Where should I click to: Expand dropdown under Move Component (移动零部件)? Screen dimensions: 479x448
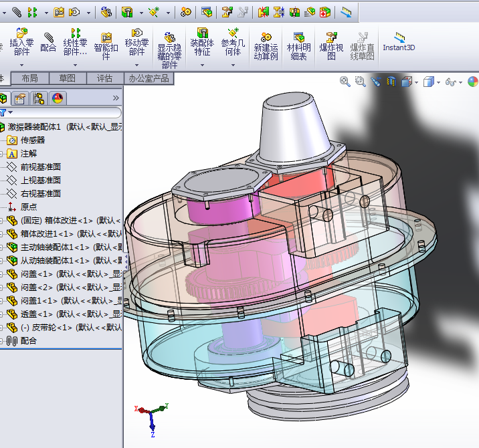136,65
